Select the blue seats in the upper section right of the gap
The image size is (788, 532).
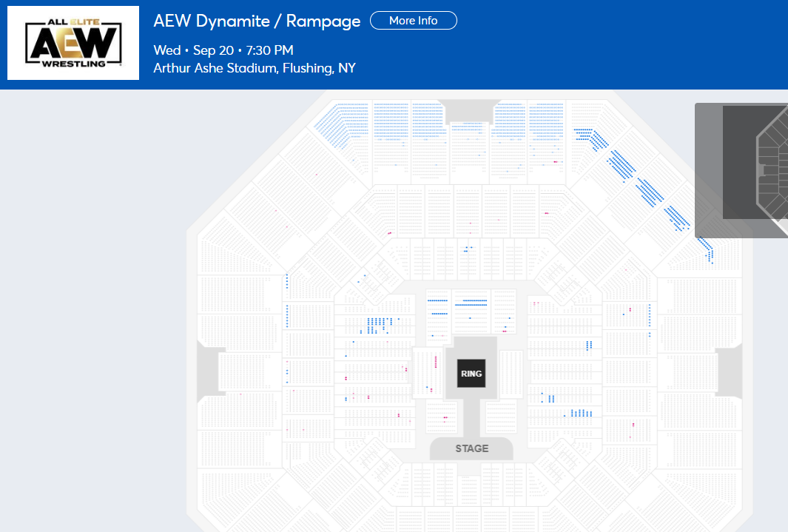point(510,121)
